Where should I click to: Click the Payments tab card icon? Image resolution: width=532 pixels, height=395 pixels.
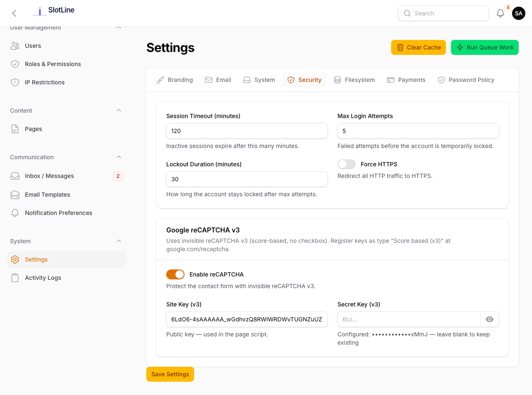(x=391, y=80)
